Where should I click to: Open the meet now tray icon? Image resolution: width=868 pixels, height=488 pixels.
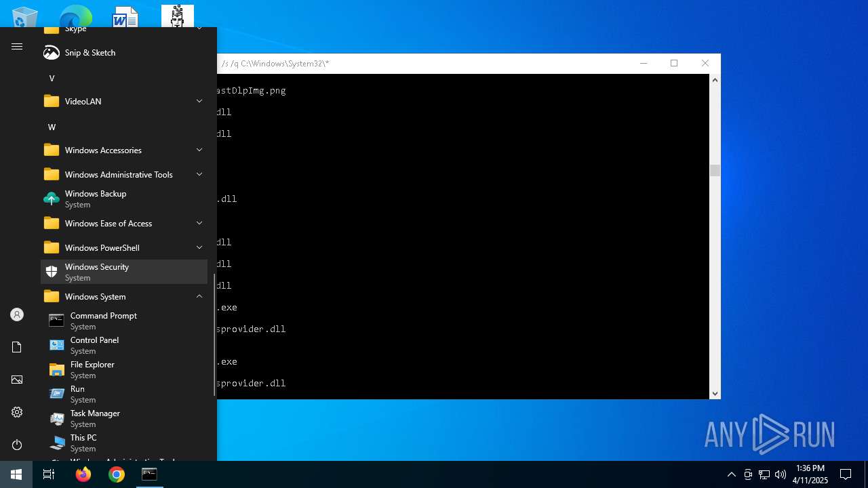[748, 474]
